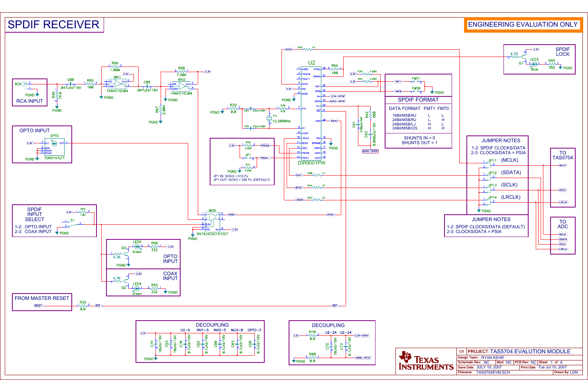
Task: Select transistor Q1 in SPDIF LOCK block
Action: click(524, 57)
